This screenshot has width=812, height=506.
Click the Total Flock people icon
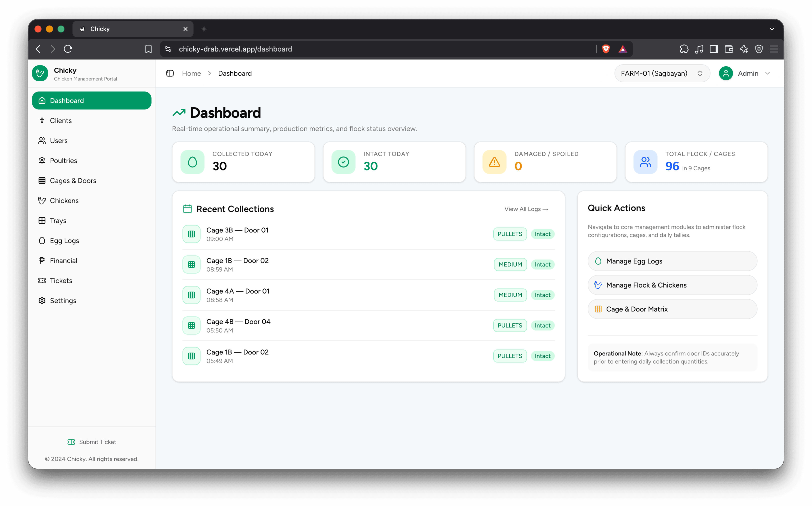pyautogui.click(x=645, y=162)
